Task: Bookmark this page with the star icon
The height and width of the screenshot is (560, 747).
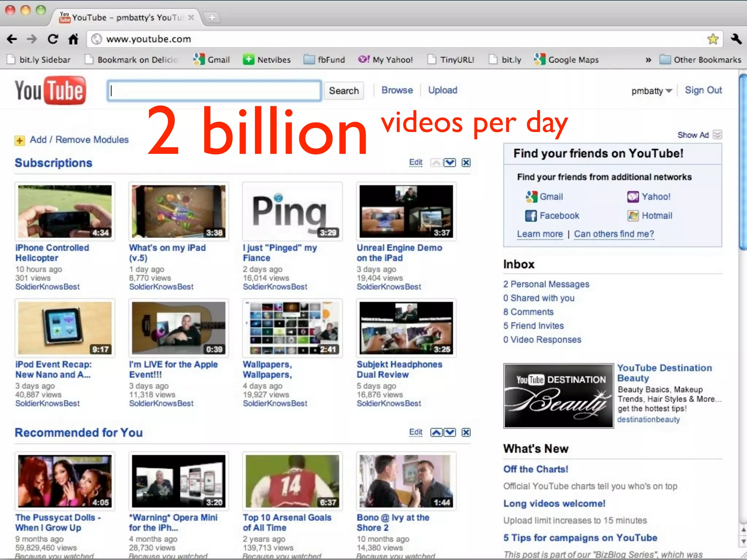Action: pos(713,39)
